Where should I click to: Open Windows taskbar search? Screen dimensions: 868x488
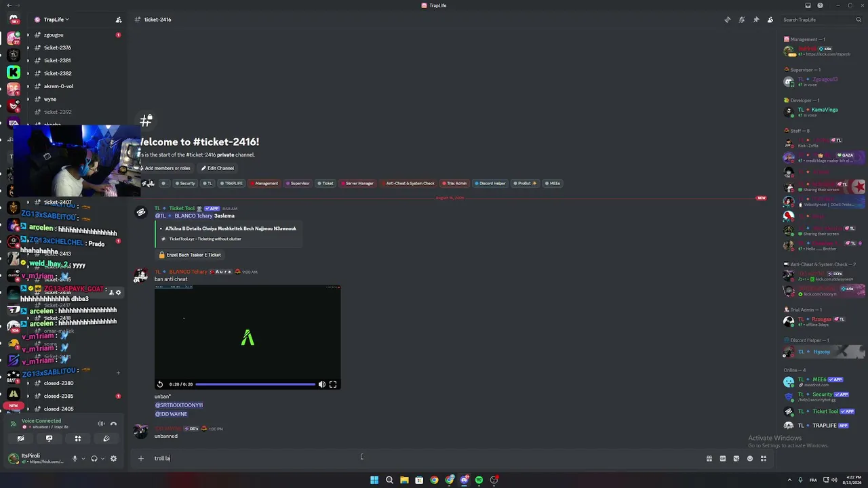[389, 480]
